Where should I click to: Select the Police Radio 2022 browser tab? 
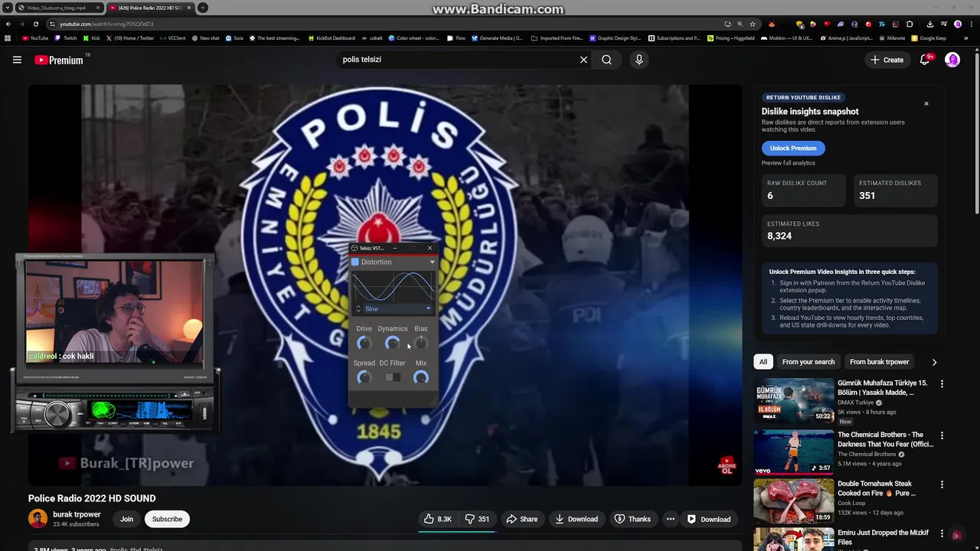(150, 8)
